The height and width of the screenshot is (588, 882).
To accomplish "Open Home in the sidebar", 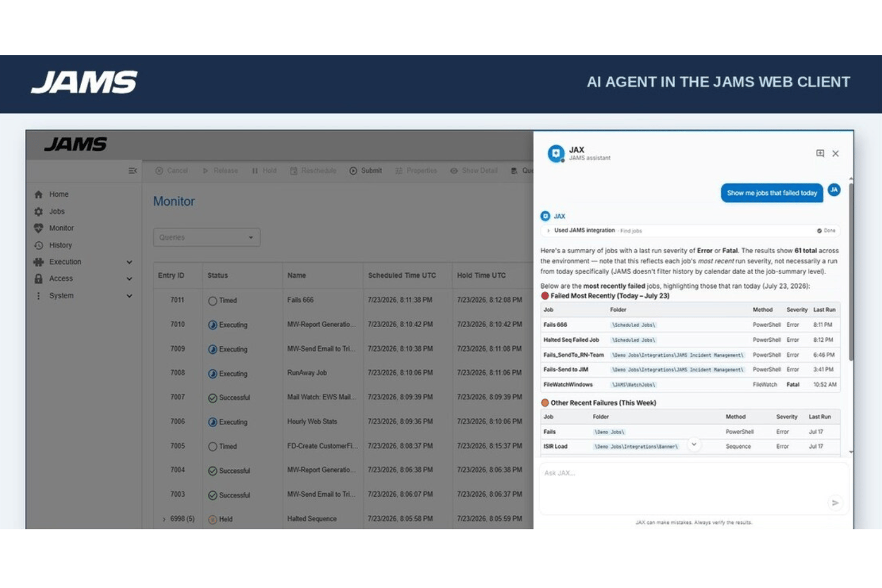I will [58, 194].
